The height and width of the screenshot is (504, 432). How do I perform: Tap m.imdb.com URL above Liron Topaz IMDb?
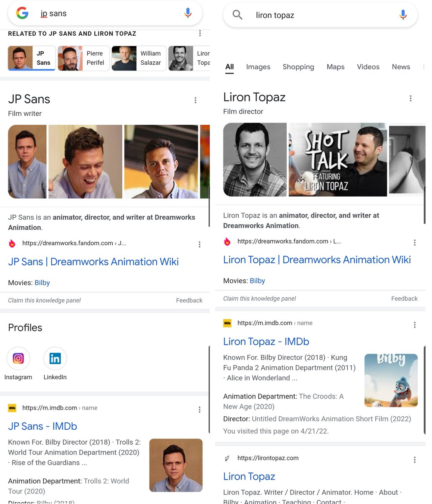click(275, 323)
